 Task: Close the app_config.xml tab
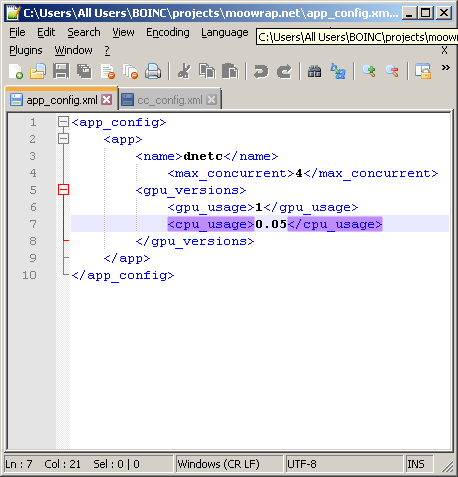pyautogui.click(x=107, y=99)
